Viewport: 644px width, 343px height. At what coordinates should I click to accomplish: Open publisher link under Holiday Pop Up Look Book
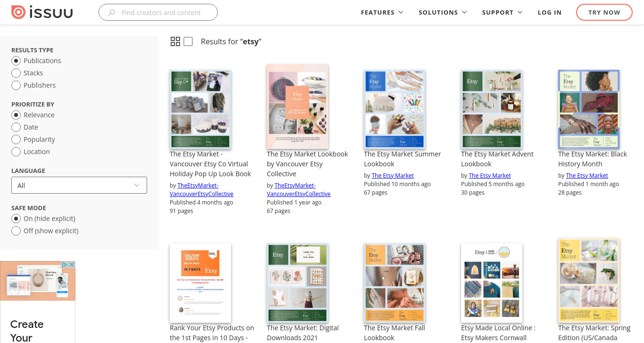pos(202,190)
